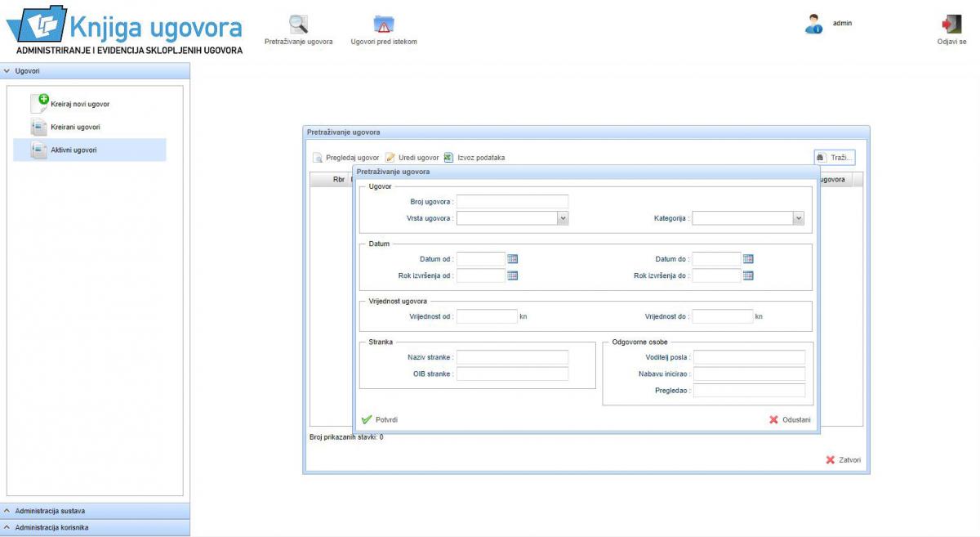Click the Kategorija combo text box
980x537 pixels.
pyautogui.click(x=742, y=218)
